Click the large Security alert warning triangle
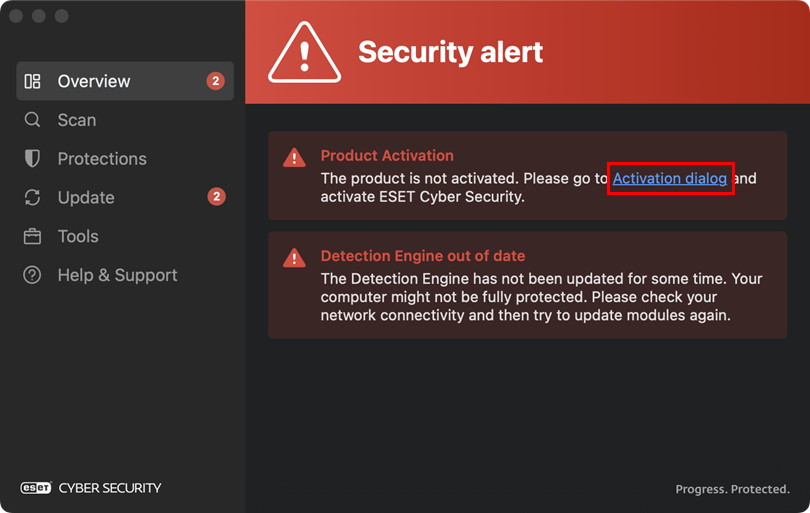Image resolution: width=810 pixels, height=513 pixels. pos(305,53)
